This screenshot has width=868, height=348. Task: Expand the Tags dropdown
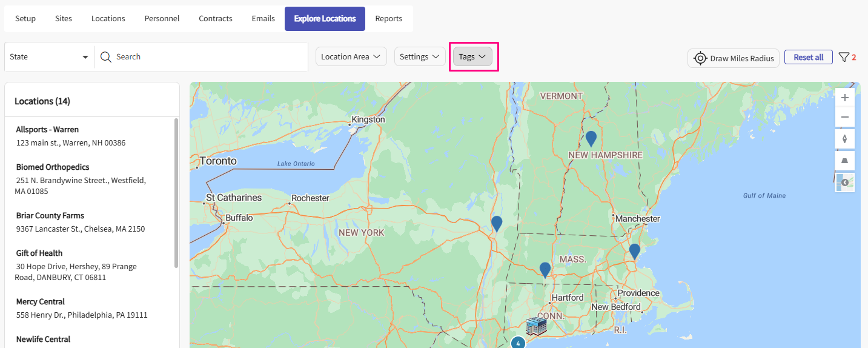tap(472, 56)
